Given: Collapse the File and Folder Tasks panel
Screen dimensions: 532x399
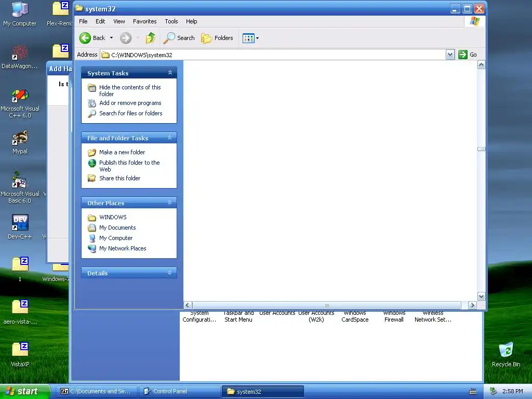Looking at the screenshot, I should click(x=170, y=137).
